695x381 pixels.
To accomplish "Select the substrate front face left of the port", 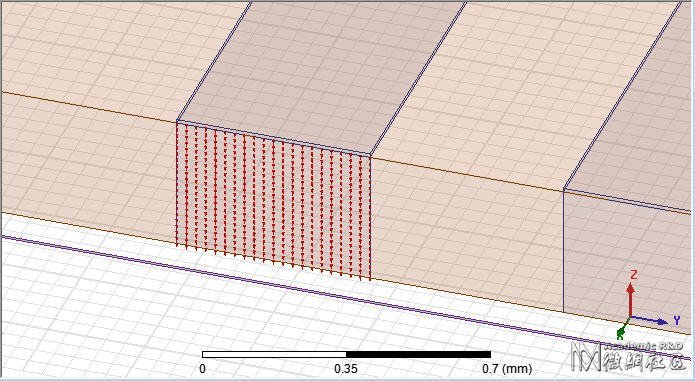I will (x=89, y=168).
